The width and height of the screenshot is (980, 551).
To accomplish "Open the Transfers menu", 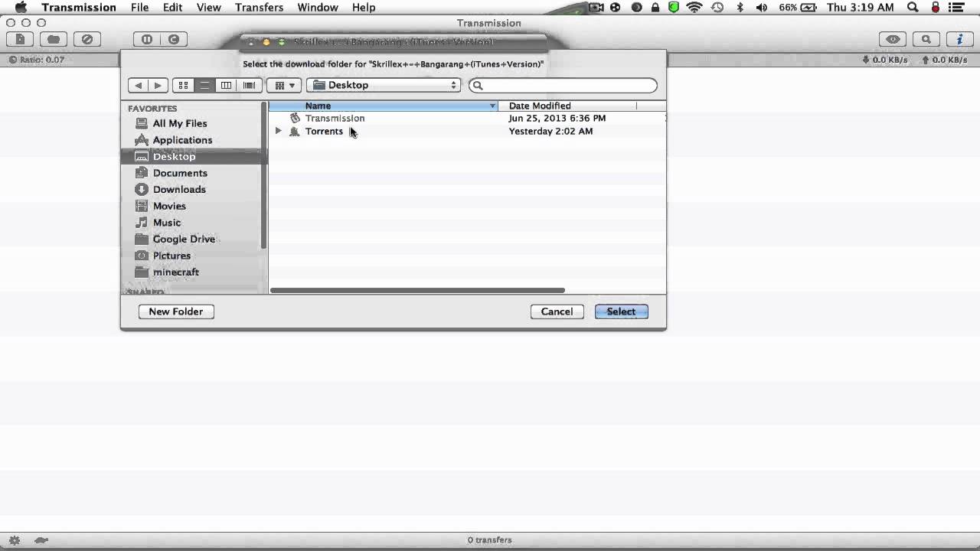I will [x=259, y=8].
